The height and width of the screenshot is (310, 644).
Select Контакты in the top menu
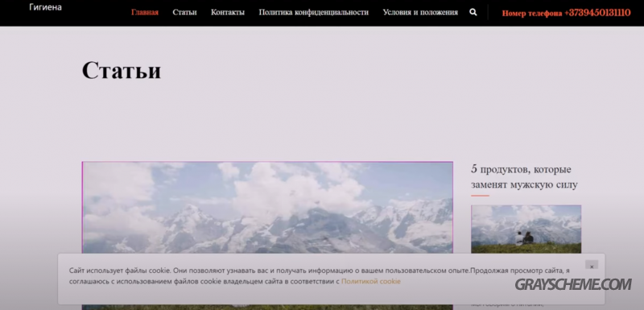(x=228, y=12)
